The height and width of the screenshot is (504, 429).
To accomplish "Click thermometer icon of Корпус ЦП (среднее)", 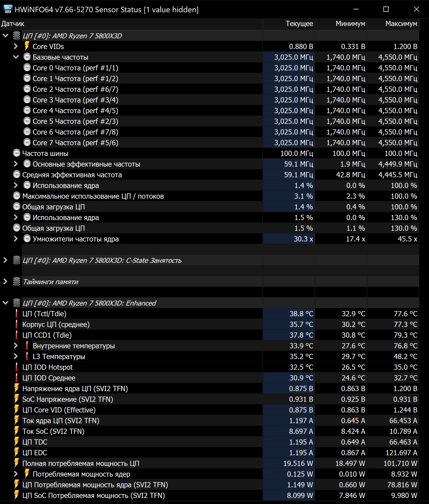I will [17, 324].
